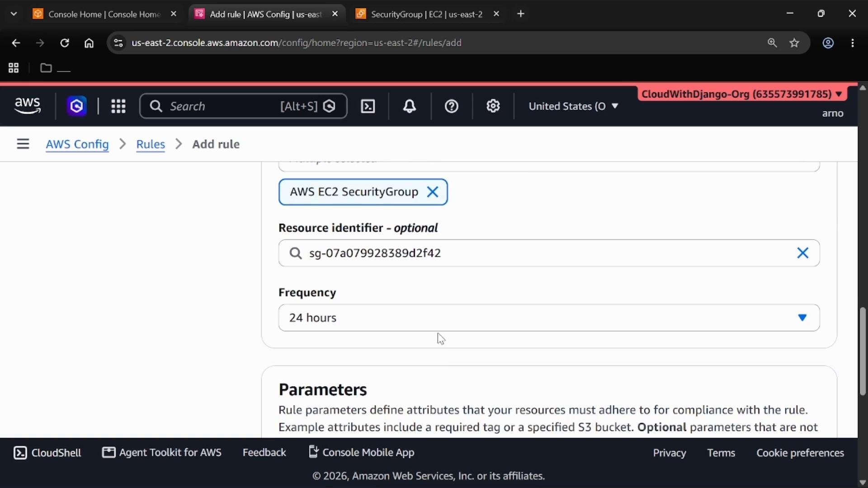Click the page vertical scrollbar thumb
The width and height of the screenshot is (868, 488).
pos(863,352)
